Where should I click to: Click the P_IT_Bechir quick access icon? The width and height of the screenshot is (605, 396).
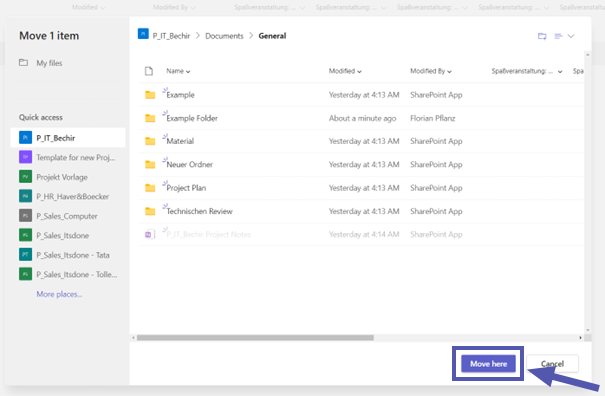pyautogui.click(x=25, y=137)
